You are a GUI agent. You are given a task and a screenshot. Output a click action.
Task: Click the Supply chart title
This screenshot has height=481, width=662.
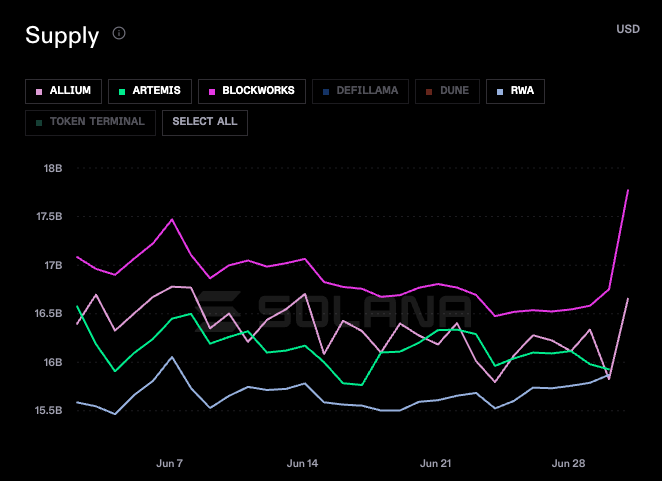click(x=62, y=35)
